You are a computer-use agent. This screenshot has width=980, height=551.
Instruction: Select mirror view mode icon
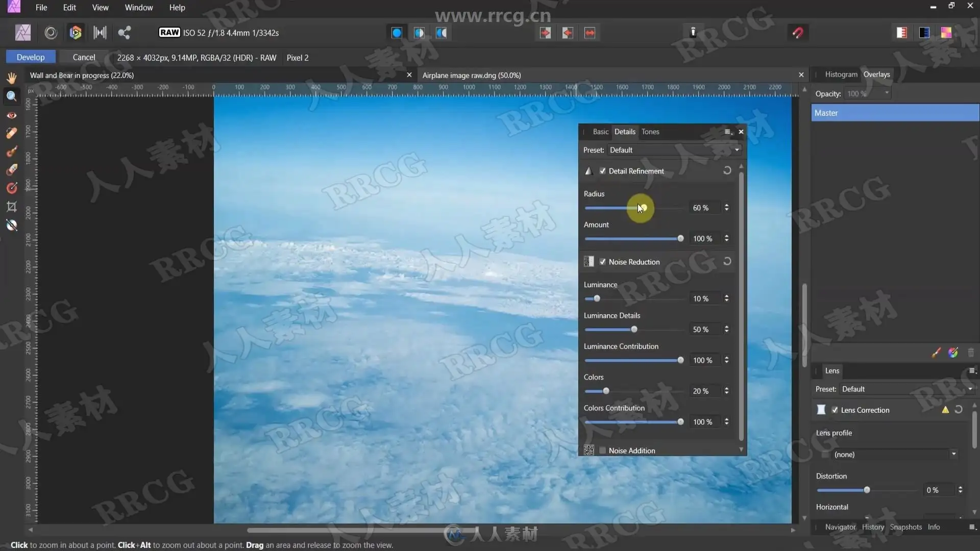442,33
